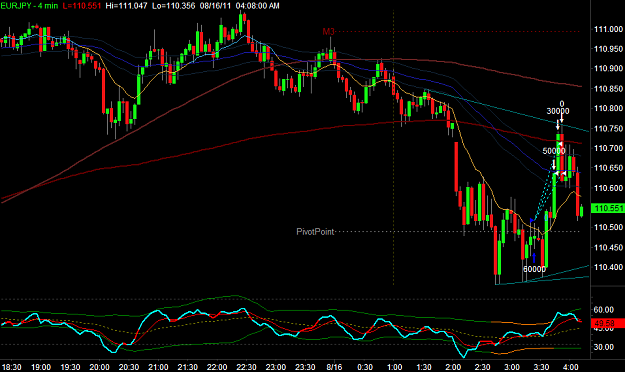625x372 pixels.
Task: Click the red 49.58 oscillator value tag
Action: pyautogui.click(x=608, y=323)
